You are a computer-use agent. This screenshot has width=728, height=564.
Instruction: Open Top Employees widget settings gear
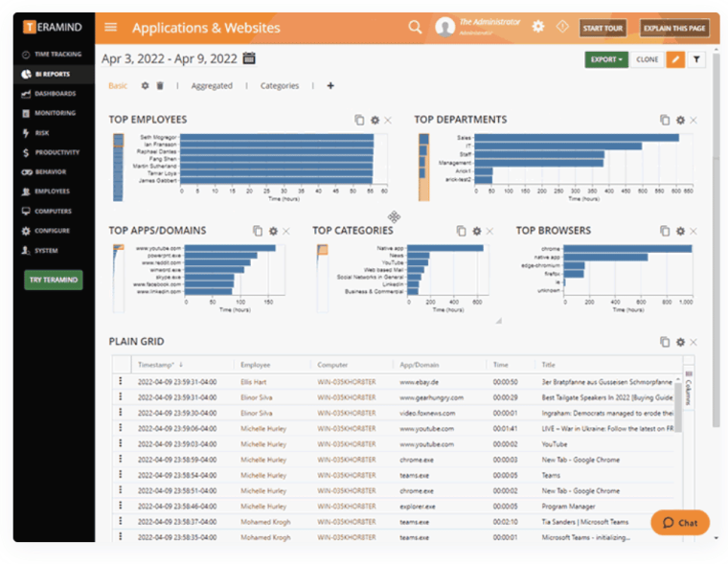(x=375, y=121)
